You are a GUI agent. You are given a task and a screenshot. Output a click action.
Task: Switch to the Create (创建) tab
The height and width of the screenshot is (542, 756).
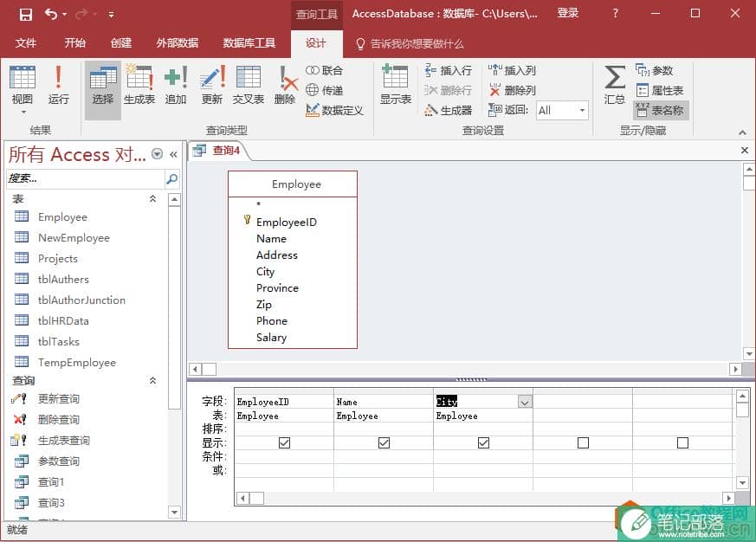click(x=121, y=43)
